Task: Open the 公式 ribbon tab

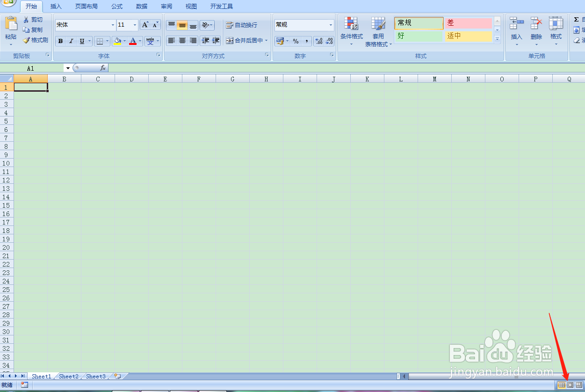Action: 117,7
